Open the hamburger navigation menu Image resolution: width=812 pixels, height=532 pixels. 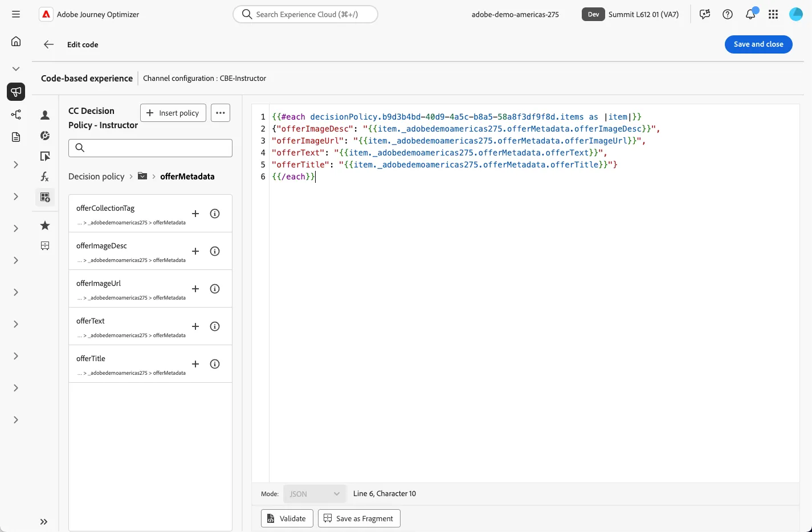[x=16, y=14]
